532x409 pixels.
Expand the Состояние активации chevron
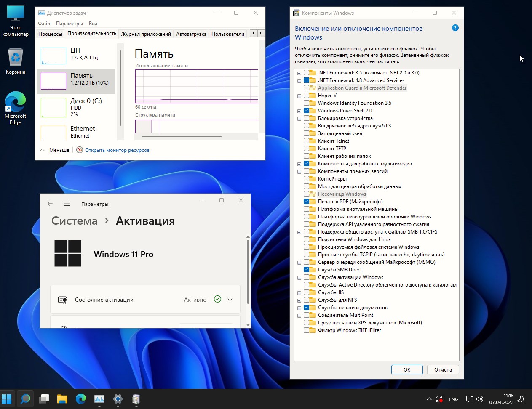click(x=230, y=300)
